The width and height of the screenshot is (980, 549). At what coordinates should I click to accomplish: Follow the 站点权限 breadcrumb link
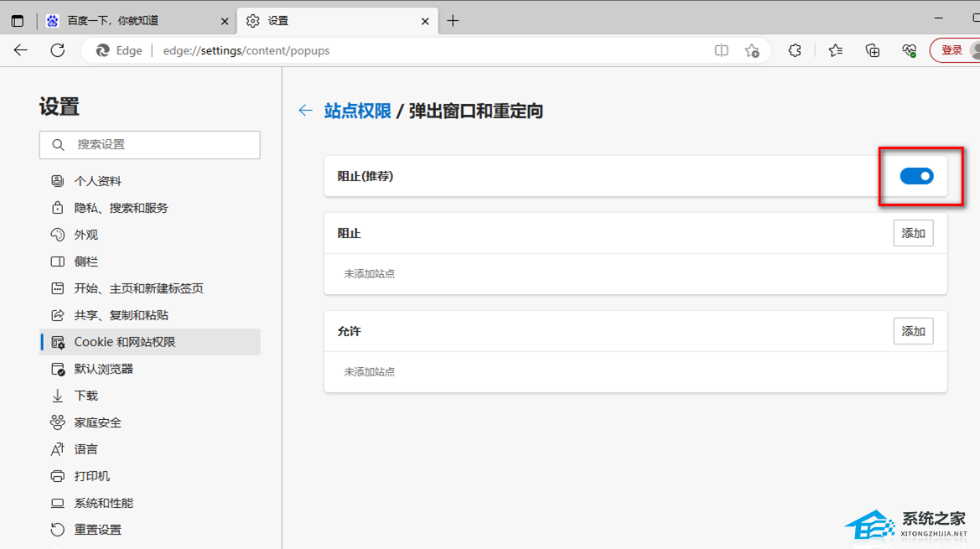(x=357, y=111)
